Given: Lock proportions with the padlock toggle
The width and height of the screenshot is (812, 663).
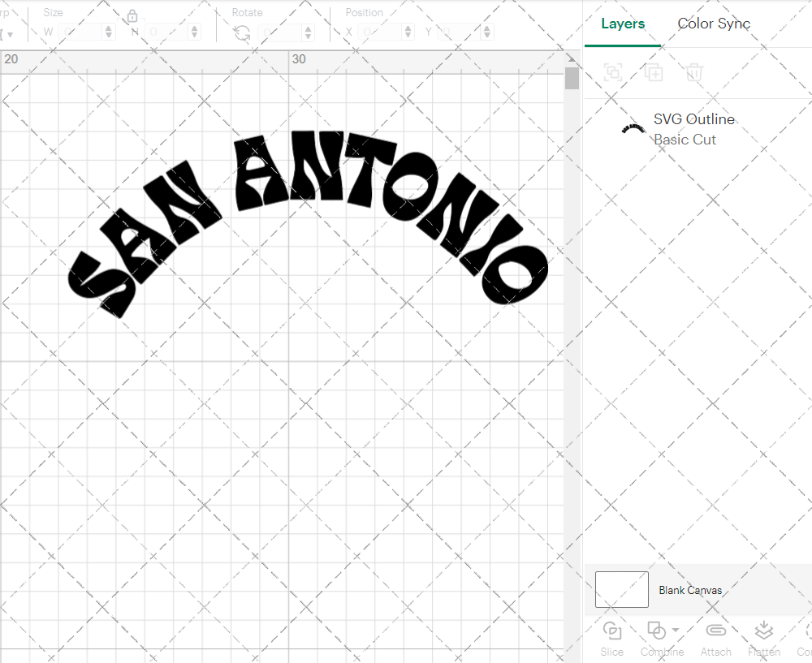Looking at the screenshot, I should point(132,15).
